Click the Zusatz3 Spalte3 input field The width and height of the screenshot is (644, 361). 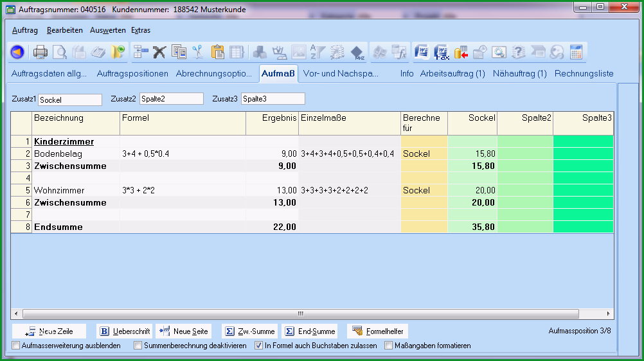273,98
